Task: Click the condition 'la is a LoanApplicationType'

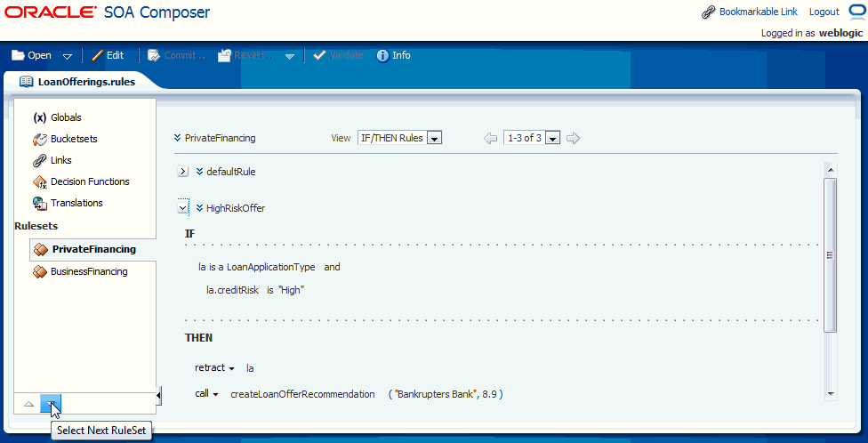Action: pyautogui.click(x=257, y=267)
